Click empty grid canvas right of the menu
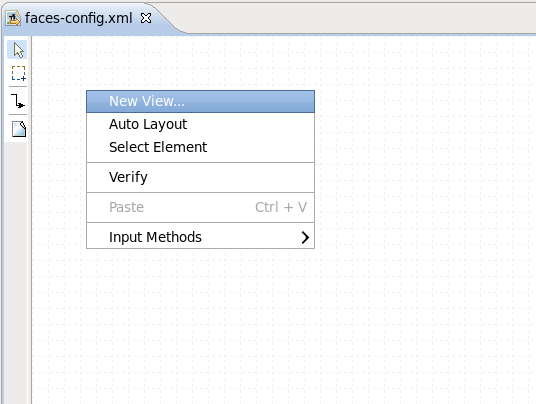536x404 pixels. tap(424, 171)
